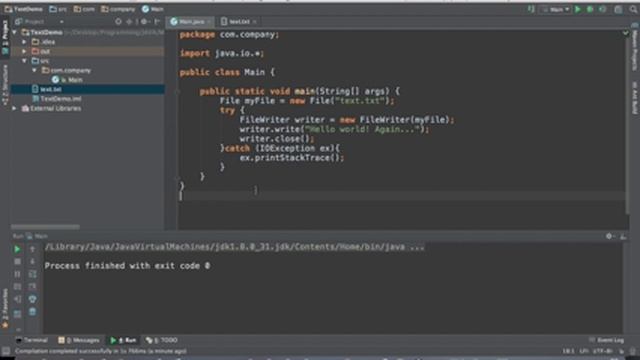The image size is (640, 360).
Task: Select the out folder row
Action: [88, 51]
